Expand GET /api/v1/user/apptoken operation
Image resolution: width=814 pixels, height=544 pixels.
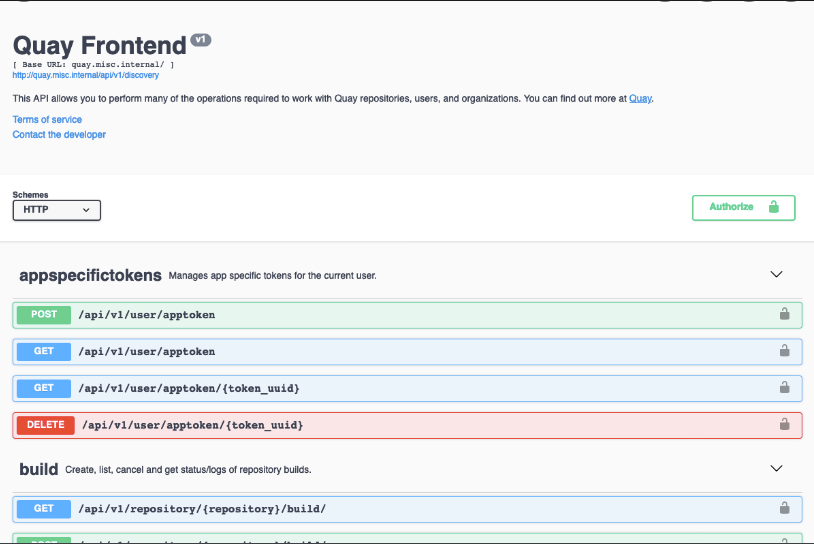pyautogui.click(x=407, y=352)
